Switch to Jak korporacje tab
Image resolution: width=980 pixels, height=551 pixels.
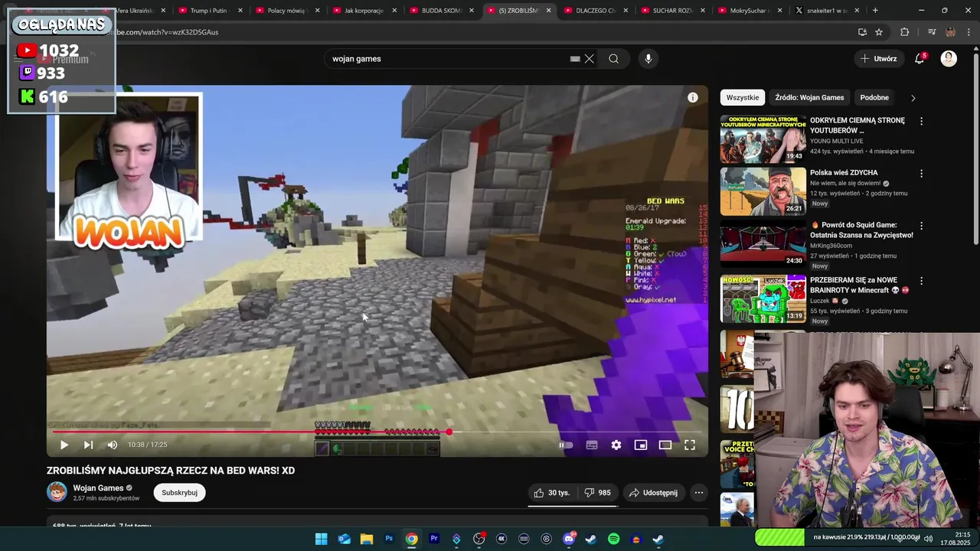[x=364, y=11]
